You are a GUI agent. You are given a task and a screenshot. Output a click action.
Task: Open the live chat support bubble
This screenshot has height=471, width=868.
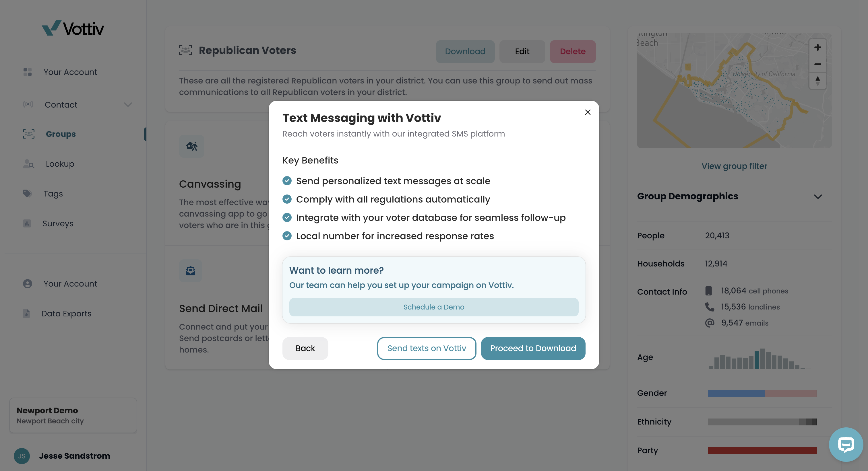click(846, 444)
